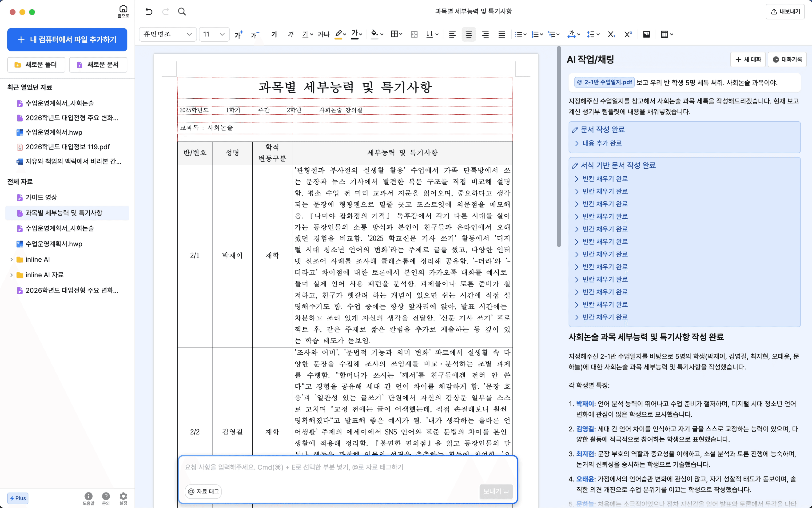The image size is (812, 508).
Task: Create a 새로운 폴더
Action: (x=36, y=65)
